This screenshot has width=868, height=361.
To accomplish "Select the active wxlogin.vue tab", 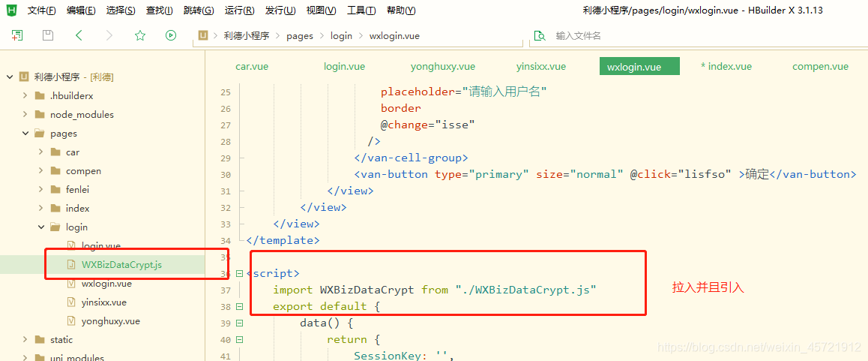I will pos(639,67).
